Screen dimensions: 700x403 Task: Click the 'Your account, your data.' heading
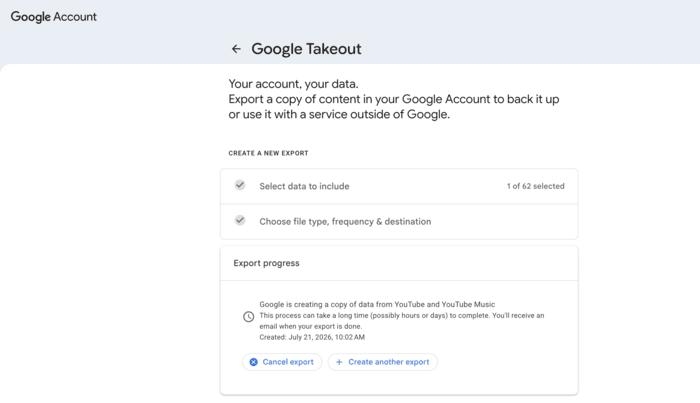click(293, 84)
